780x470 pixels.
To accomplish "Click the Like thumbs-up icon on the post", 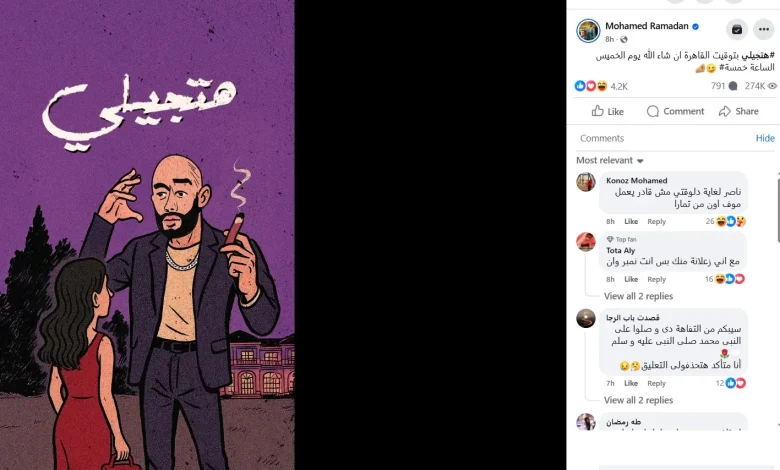I will click(597, 111).
